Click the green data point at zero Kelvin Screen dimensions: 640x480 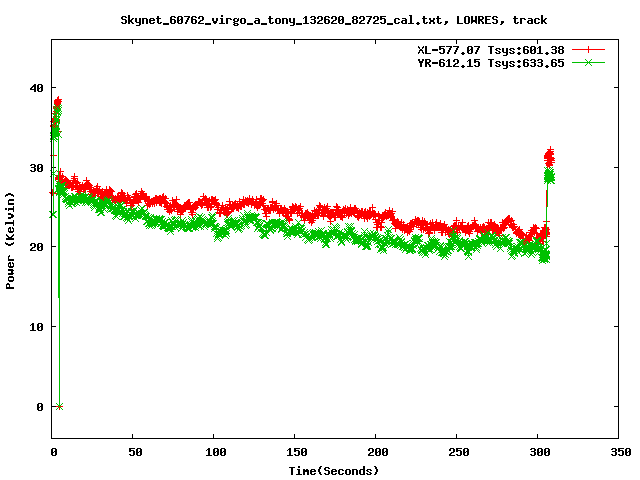(60, 407)
